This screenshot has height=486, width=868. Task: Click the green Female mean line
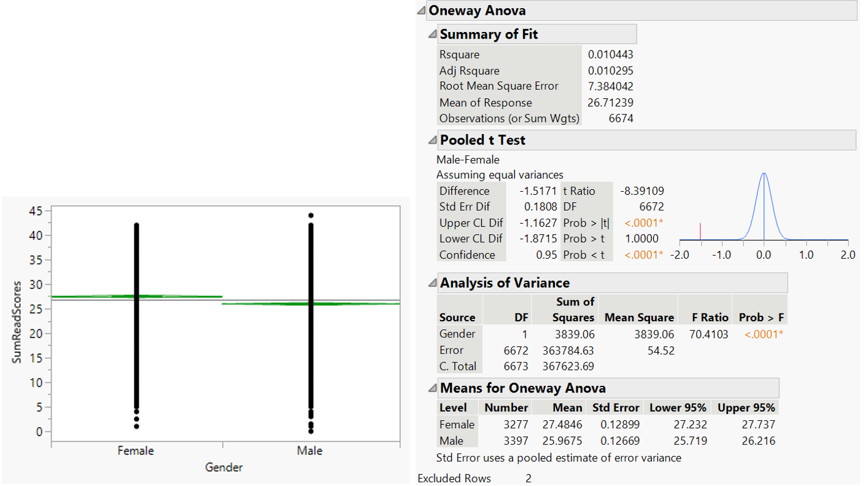point(136,297)
